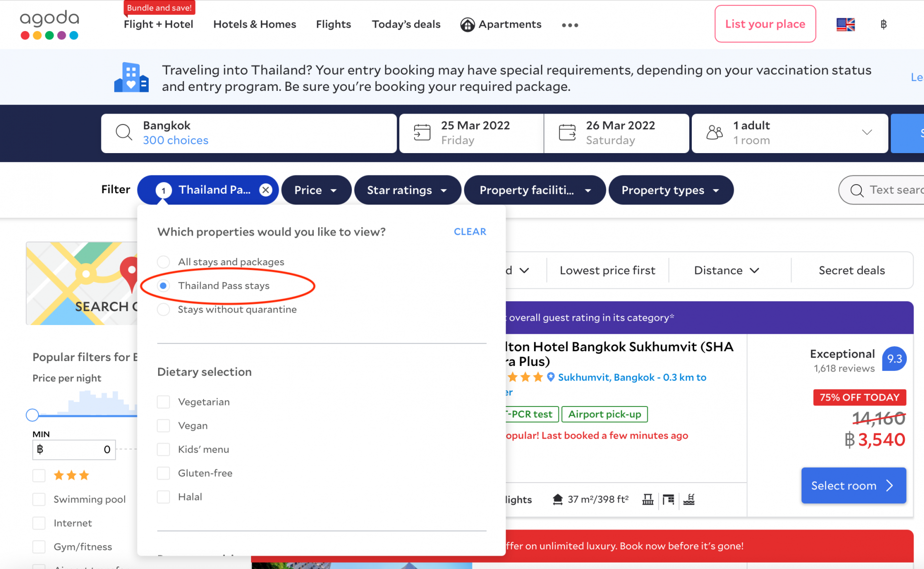This screenshot has width=924, height=569.
Task: Open the Sukhumvit, Bangkok location link
Action: [x=632, y=377]
